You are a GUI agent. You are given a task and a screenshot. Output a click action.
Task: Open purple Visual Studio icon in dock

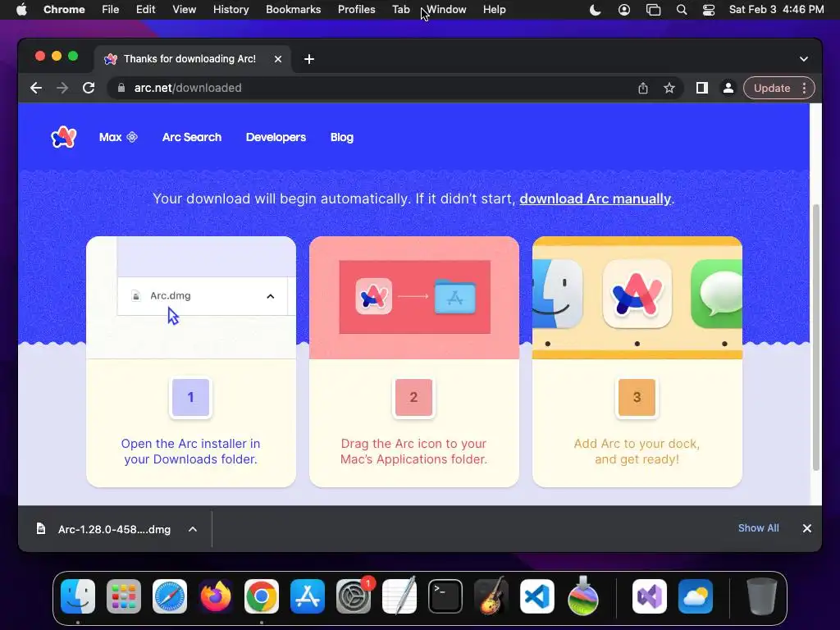[650, 596]
